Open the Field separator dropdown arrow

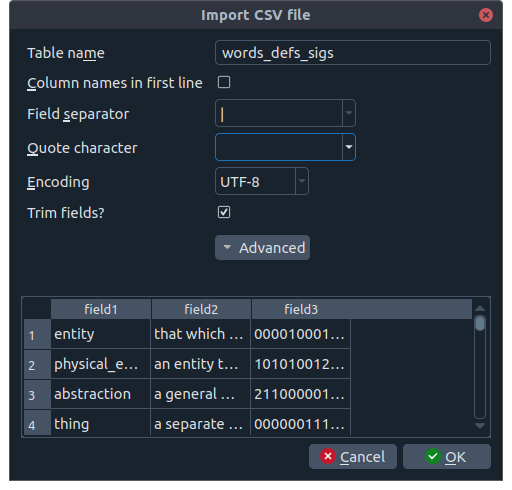(x=349, y=113)
